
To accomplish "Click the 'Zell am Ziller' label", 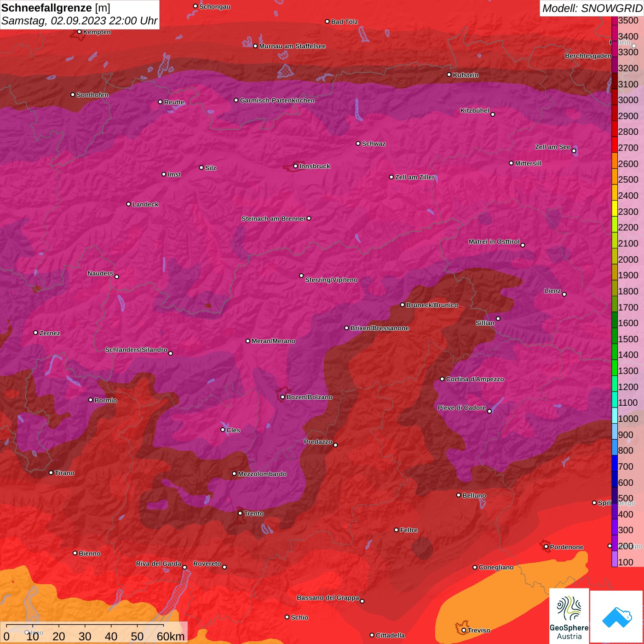I will (x=415, y=177).
